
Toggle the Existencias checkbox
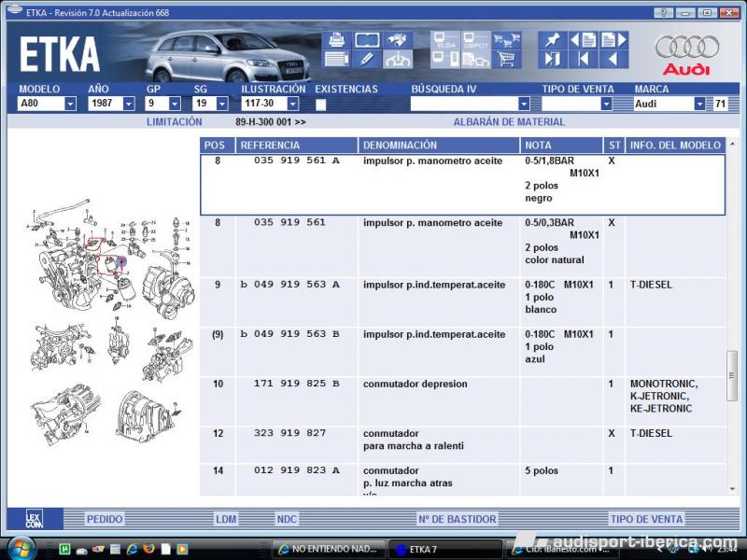point(321,105)
